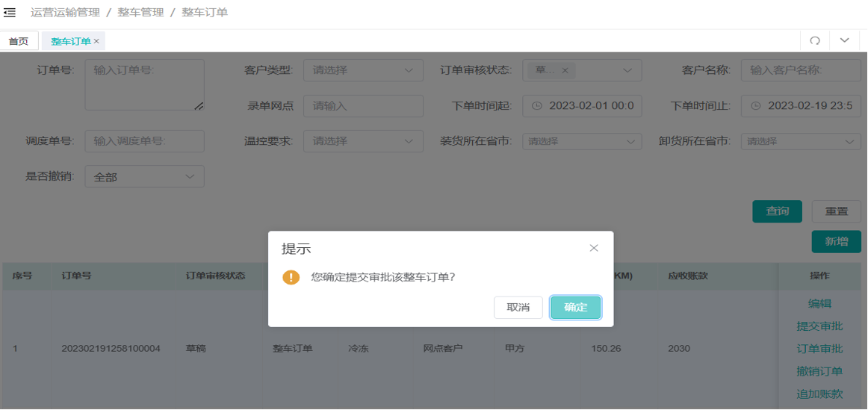Collapse the sidebar menu hamburger icon

[x=10, y=12]
